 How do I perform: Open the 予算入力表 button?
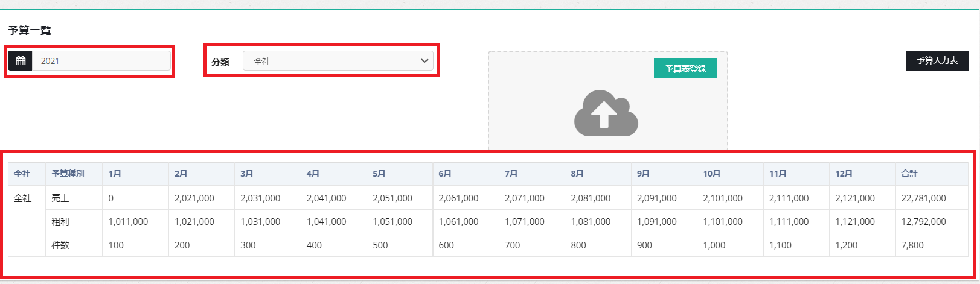click(937, 60)
